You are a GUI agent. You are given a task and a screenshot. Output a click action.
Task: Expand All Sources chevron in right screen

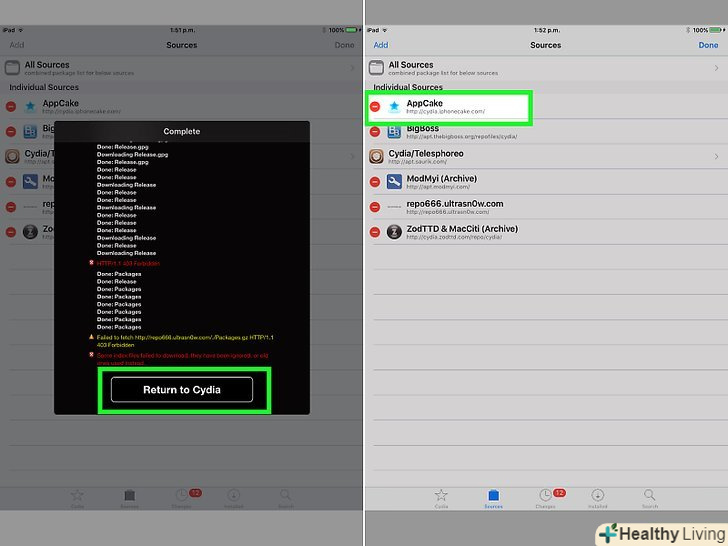716,68
